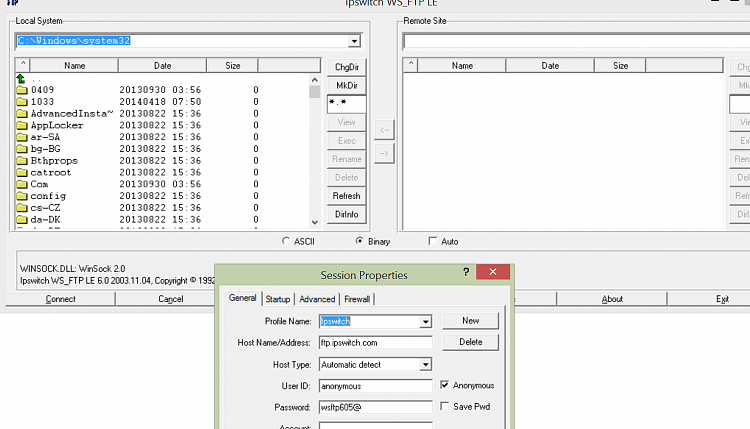
Task: Select the AppLocker folder icon
Action: pos(22,125)
